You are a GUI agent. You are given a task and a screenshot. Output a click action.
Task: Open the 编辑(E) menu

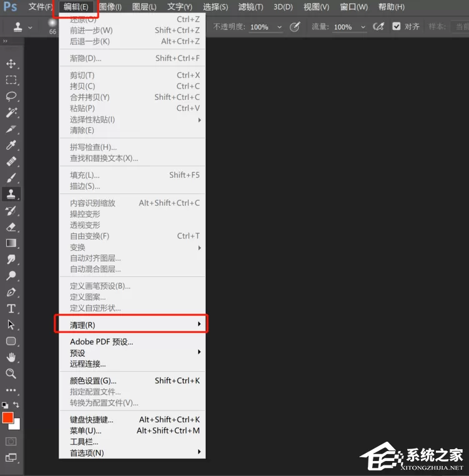coord(76,7)
